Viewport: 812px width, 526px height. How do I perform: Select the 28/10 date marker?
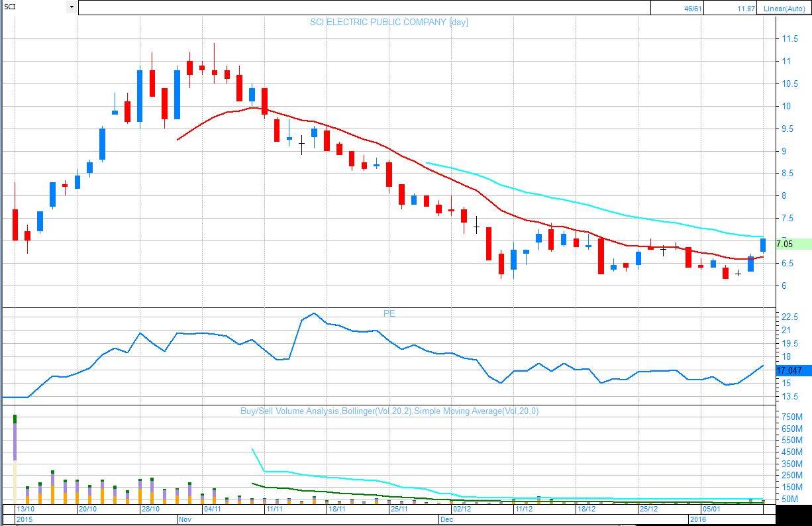tap(150, 509)
